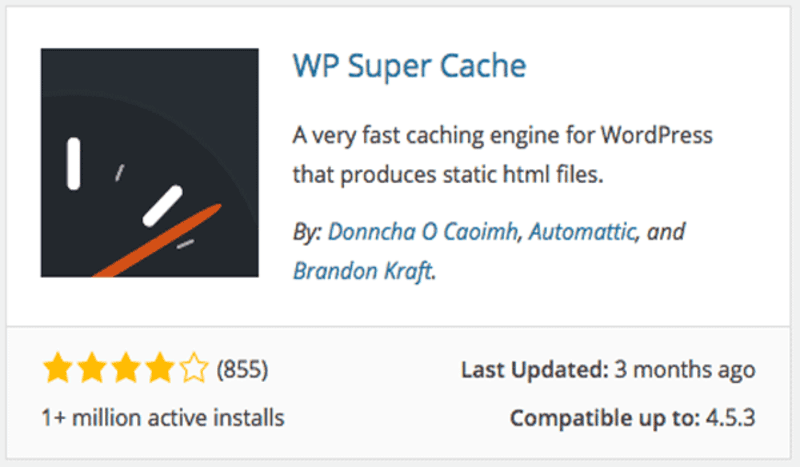Screen dimensions: 800x467
Task: Open the WP Super Cache title link
Action: (x=409, y=68)
